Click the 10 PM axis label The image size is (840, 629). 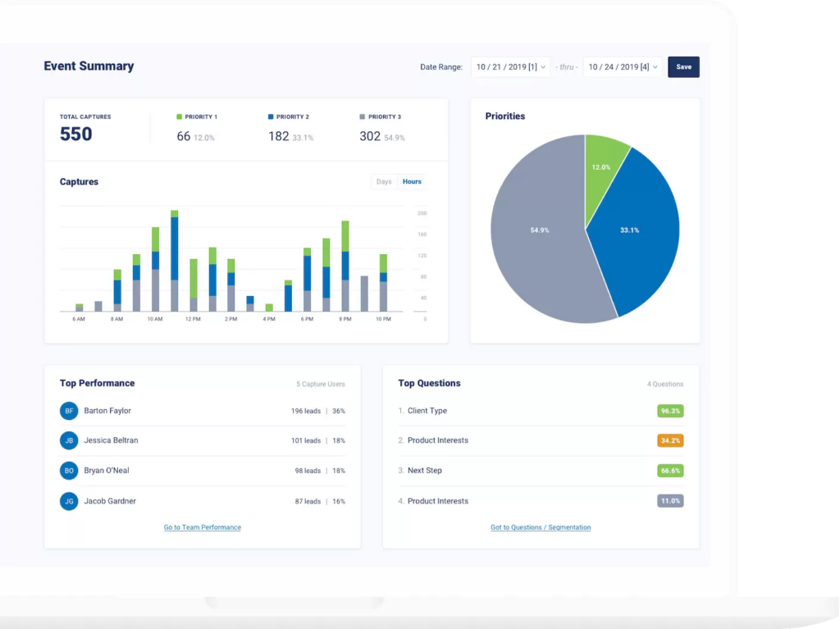click(x=383, y=319)
